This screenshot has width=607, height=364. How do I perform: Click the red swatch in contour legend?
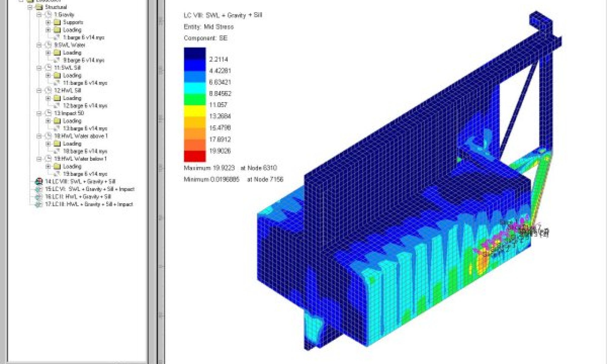point(195,157)
